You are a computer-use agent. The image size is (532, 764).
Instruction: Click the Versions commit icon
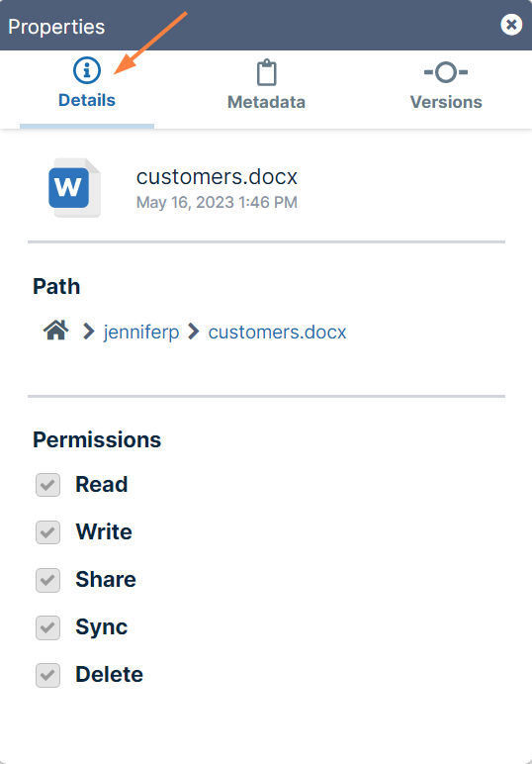coord(446,72)
